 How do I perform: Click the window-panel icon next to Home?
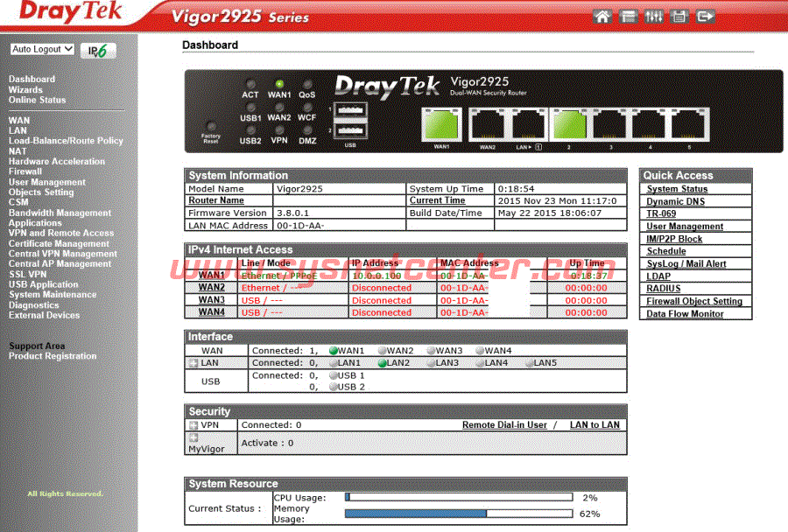coord(627,16)
